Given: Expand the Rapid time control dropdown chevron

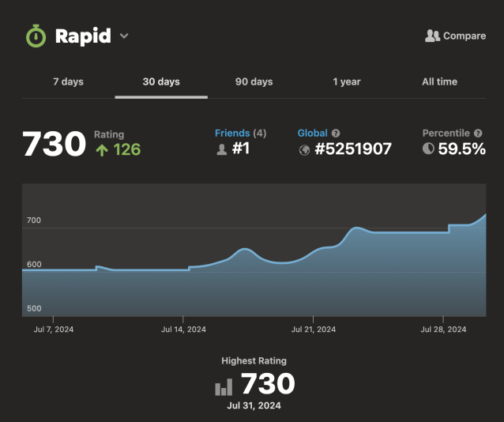Looking at the screenshot, I should click(124, 36).
